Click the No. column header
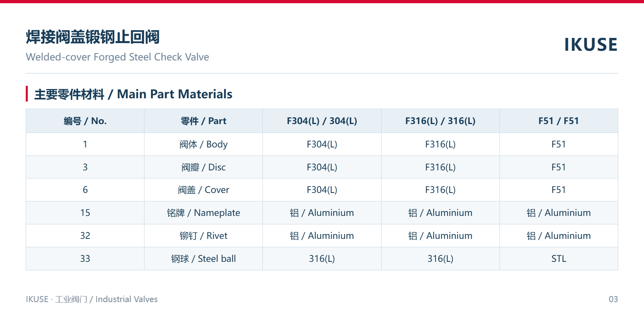The image size is (644, 315). (85, 121)
